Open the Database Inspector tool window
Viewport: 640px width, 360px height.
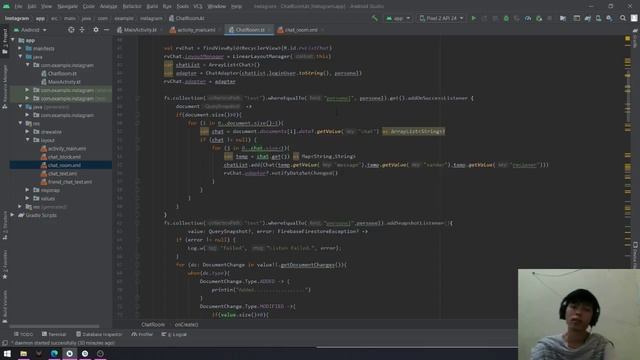[99, 334]
